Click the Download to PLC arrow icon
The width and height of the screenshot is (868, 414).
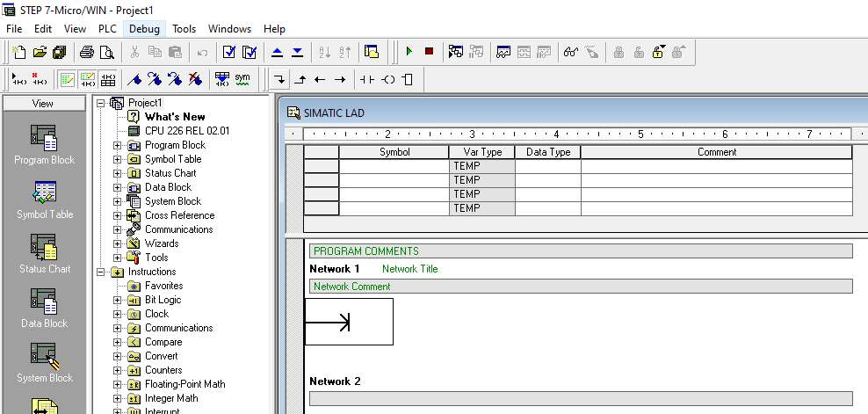point(297,52)
